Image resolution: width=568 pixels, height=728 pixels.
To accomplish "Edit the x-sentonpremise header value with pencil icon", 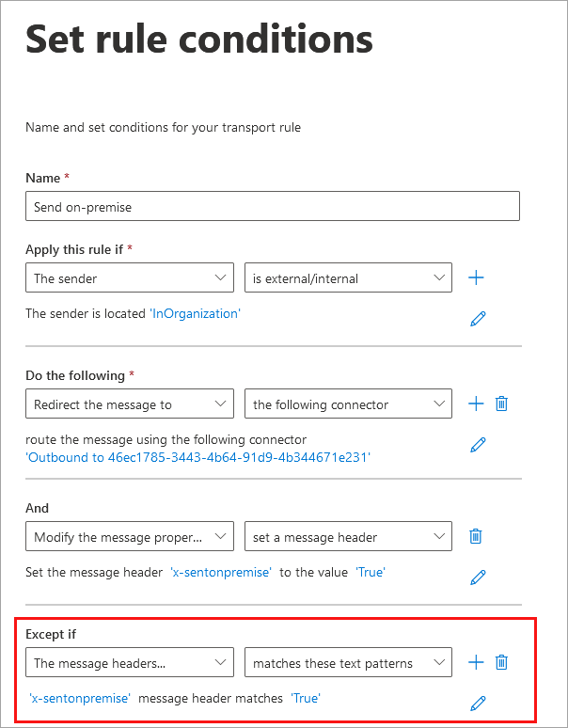I will pos(478,577).
